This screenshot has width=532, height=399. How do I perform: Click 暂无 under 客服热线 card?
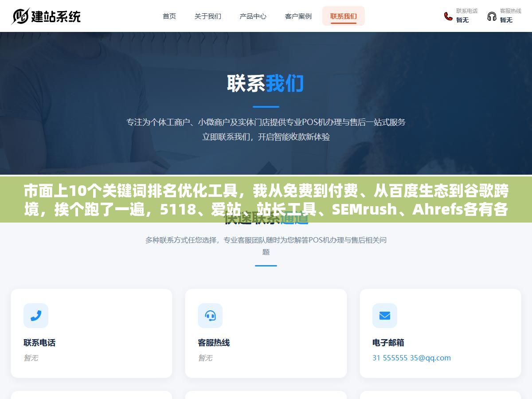click(205, 358)
